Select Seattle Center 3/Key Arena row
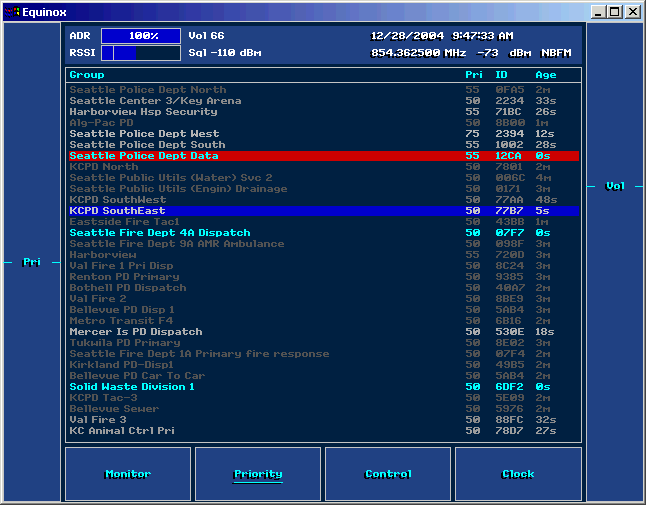 click(324, 101)
